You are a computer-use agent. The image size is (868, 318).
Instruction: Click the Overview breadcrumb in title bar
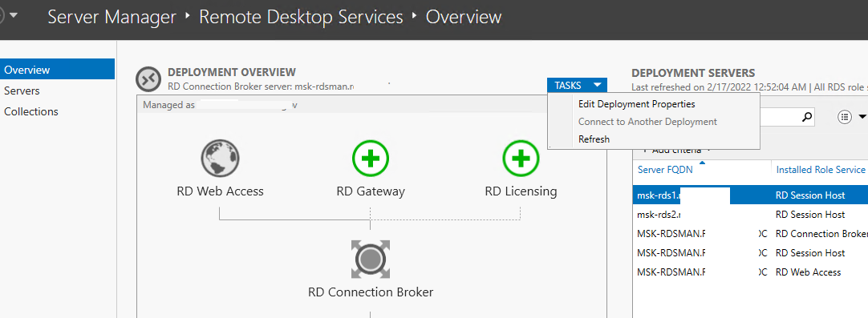point(464,17)
